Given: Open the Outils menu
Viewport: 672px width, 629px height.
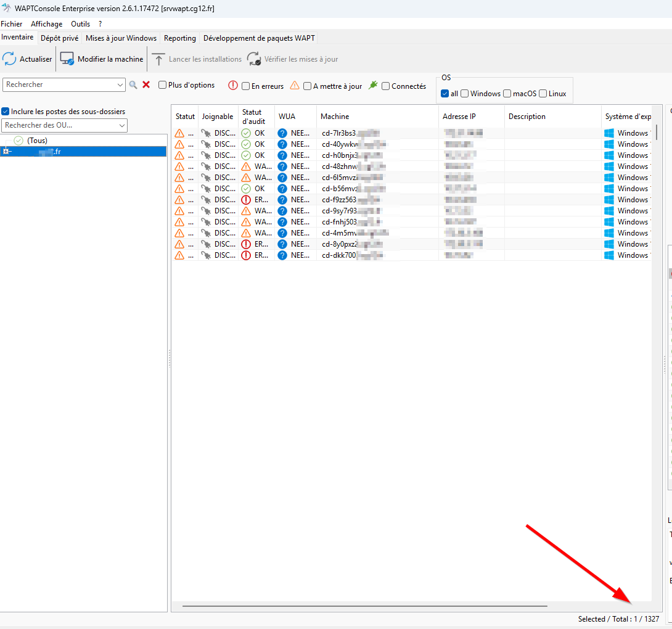Looking at the screenshot, I should pyautogui.click(x=80, y=23).
